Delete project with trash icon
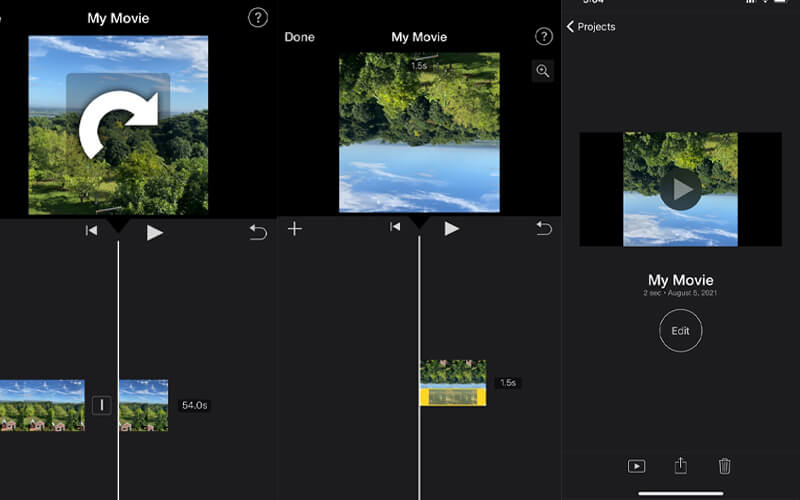 point(724,466)
